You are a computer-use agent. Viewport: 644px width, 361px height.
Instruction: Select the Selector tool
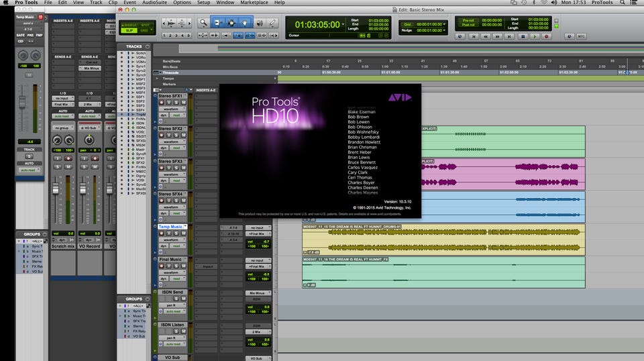tap(231, 23)
